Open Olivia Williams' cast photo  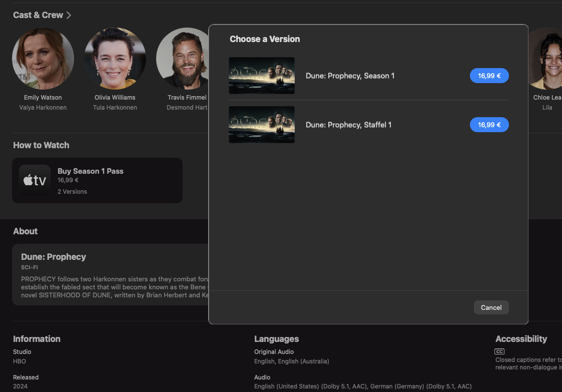[x=115, y=59]
